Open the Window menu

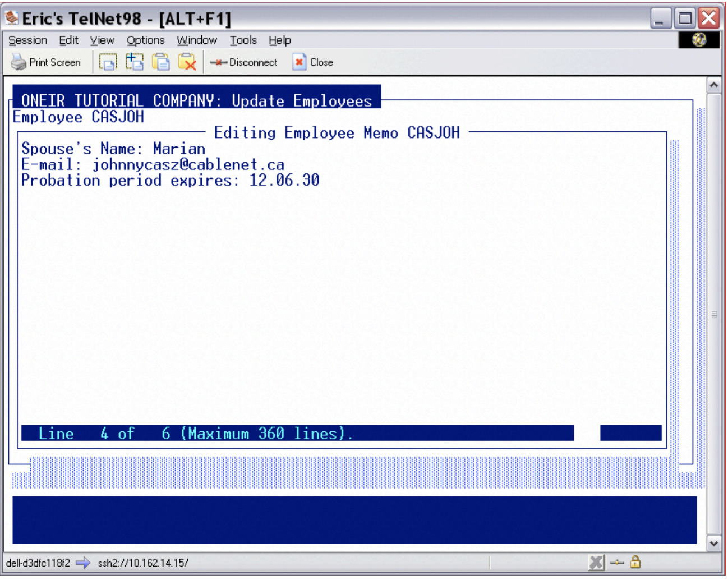click(197, 40)
